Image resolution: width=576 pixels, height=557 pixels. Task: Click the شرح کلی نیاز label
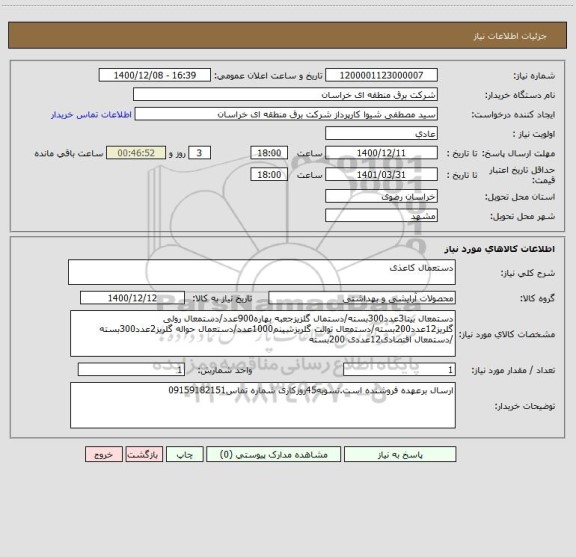click(x=528, y=273)
